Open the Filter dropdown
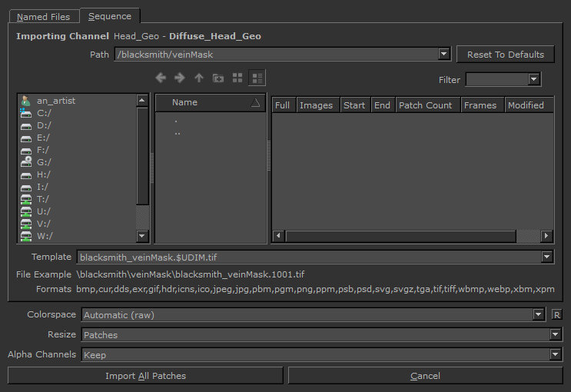The image size is (571, 392). point(534,79)
